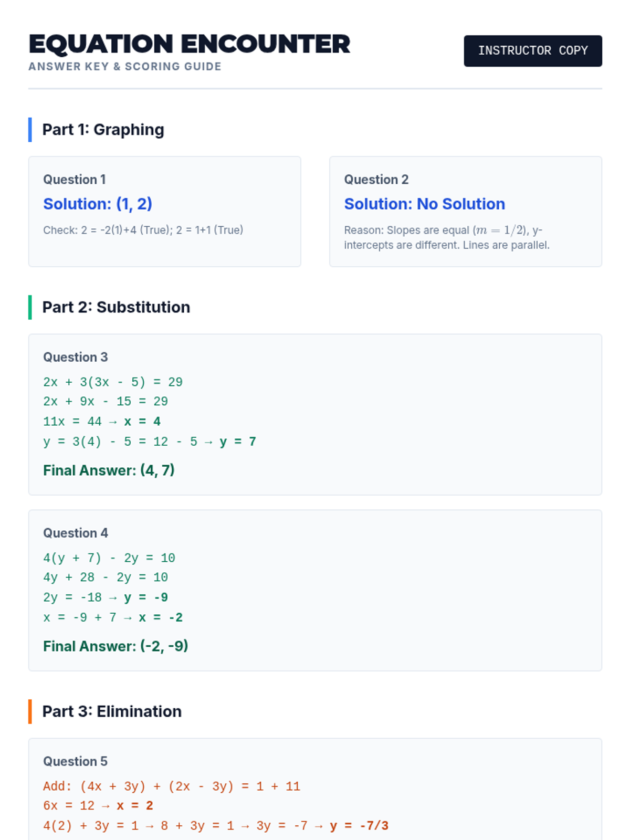Click the parallel lines reason text

[446, 238]
